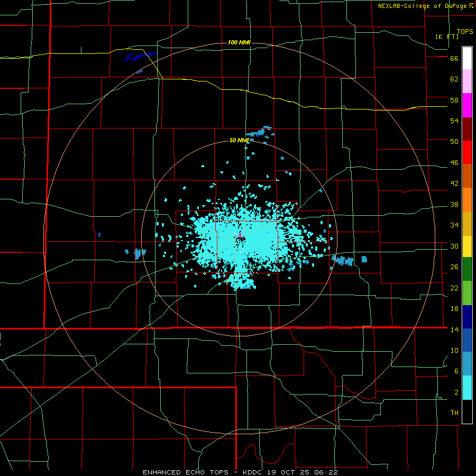Screen dimensions: 476x476
Task: Select the magenta legend swatch
Action: 467,105
